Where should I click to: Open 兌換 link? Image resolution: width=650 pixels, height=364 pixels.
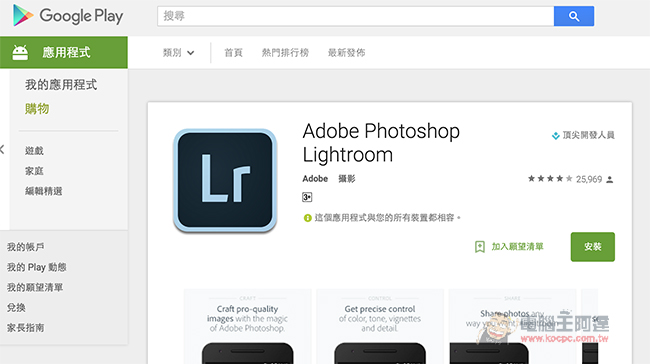[x=16, y=308]
